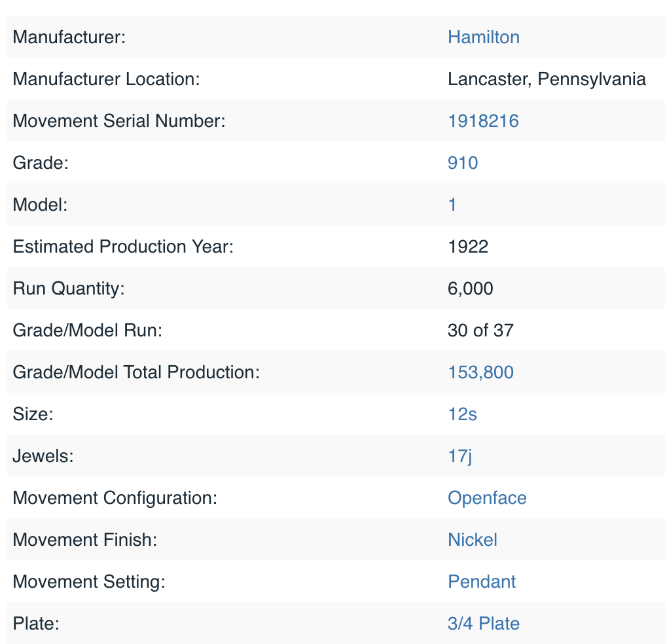Click the Movement Configuration label

pyautogui.click(x=115, y=498)
